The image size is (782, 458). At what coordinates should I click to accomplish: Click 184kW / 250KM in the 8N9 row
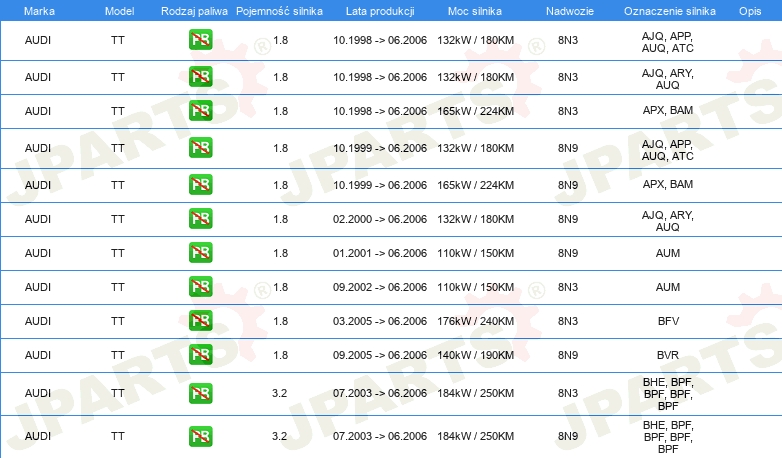point(475,436)
